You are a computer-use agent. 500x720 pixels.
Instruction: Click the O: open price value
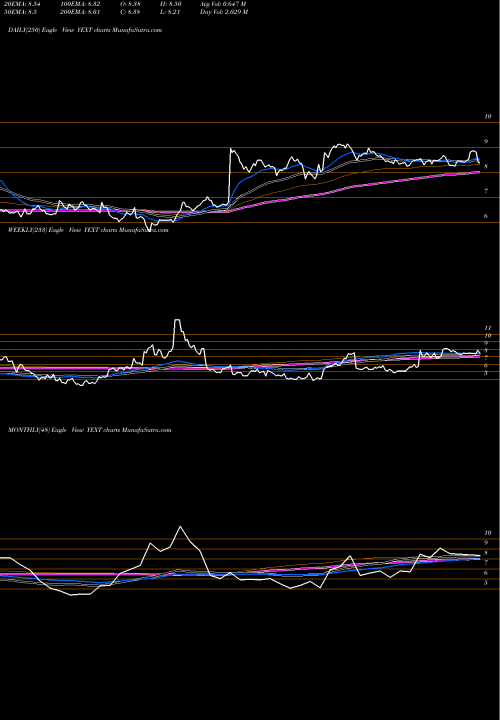click(131, 4)
